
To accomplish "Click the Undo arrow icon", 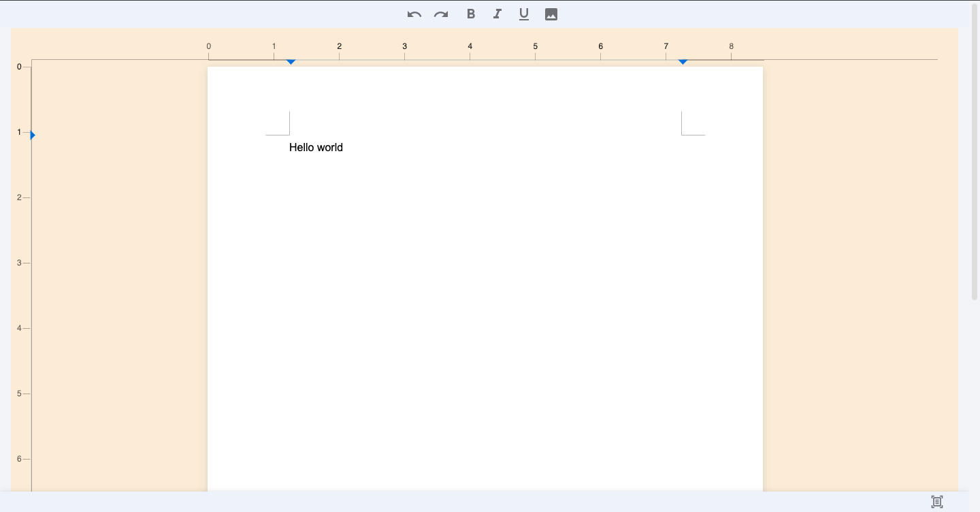I will click(414, 14).
